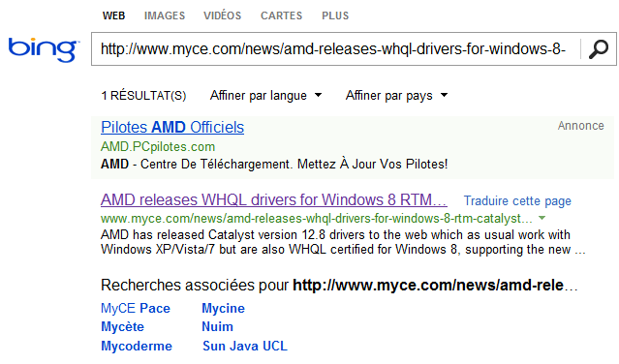Open the Pilotes AMD Officiels ad link

pos(172,128)
